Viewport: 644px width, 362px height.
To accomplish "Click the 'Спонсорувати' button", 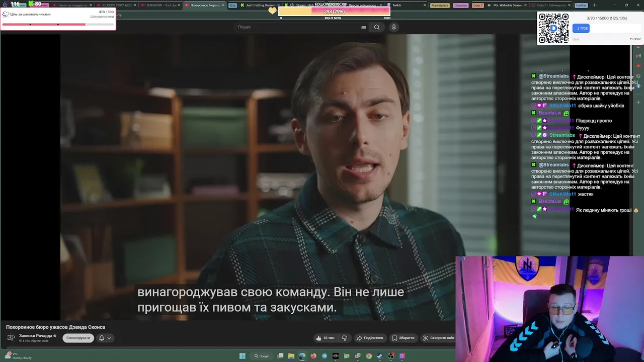I will pos(78,338).
